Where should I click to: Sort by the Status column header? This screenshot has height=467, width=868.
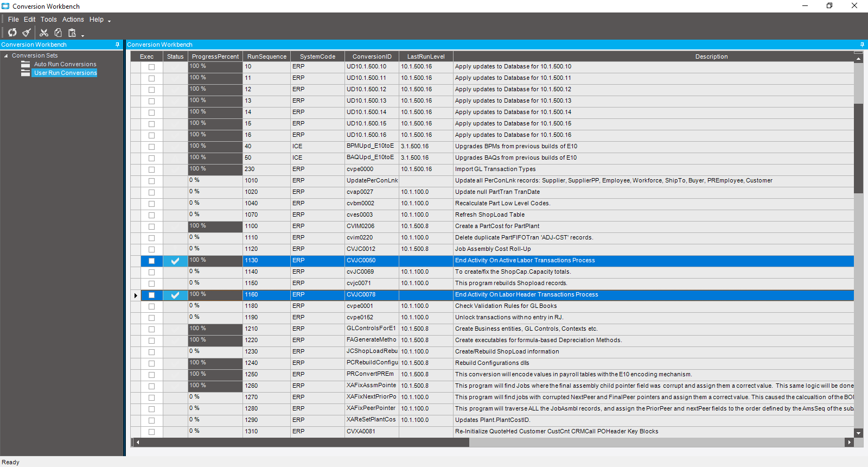pyautogui.click(x=175, y=56)
